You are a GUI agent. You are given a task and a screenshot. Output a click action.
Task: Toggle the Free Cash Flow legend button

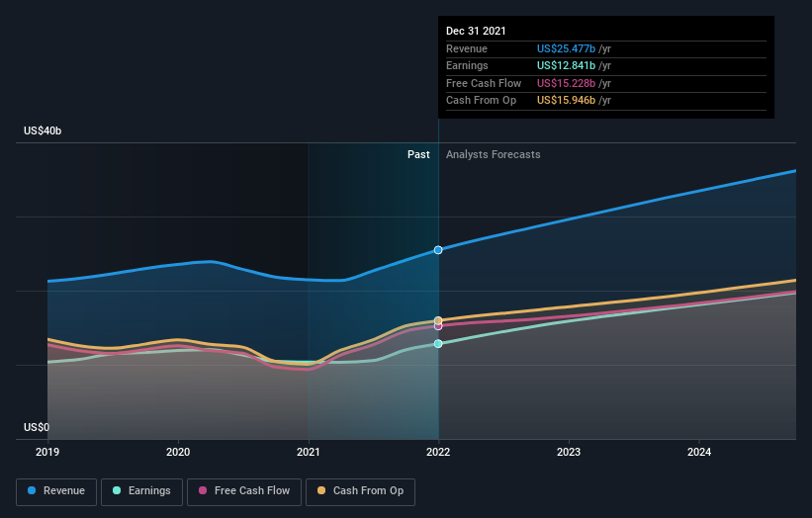coord(244,491)
